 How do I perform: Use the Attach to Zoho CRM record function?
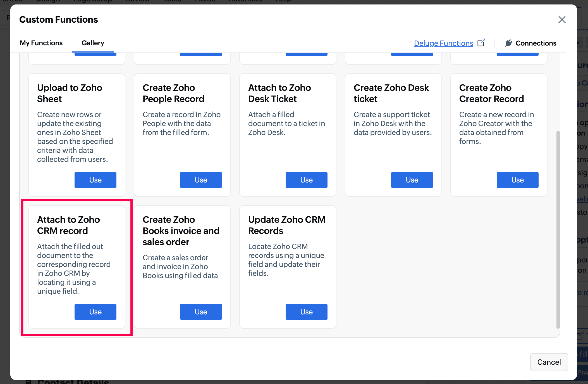click(x=95, y=312)
